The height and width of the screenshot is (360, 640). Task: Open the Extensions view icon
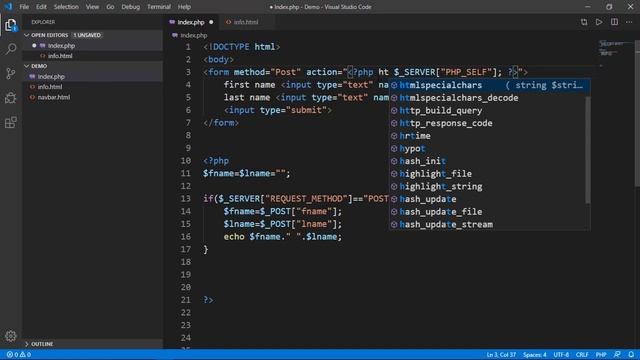click(11, 122)
